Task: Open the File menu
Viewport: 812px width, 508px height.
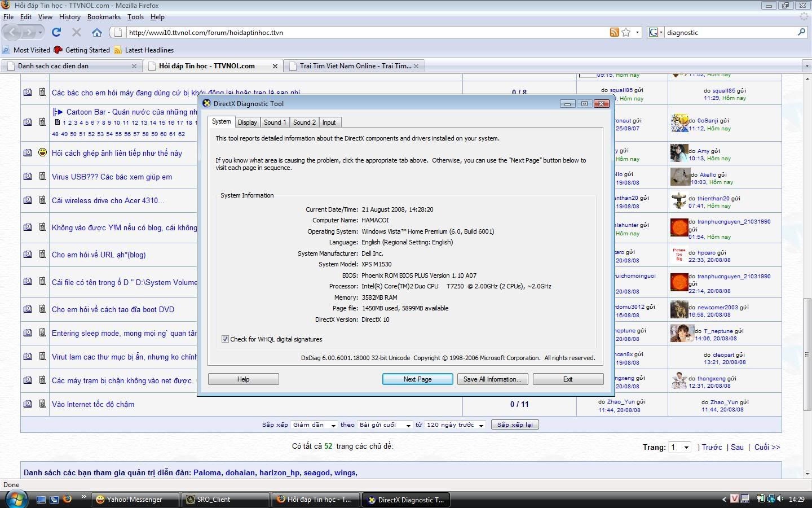Action: pyautogui.click(x=8, y=17)
